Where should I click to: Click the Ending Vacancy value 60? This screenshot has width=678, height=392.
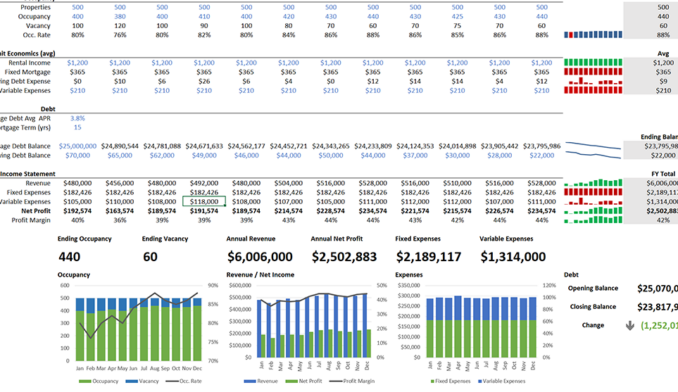point(150,257)
